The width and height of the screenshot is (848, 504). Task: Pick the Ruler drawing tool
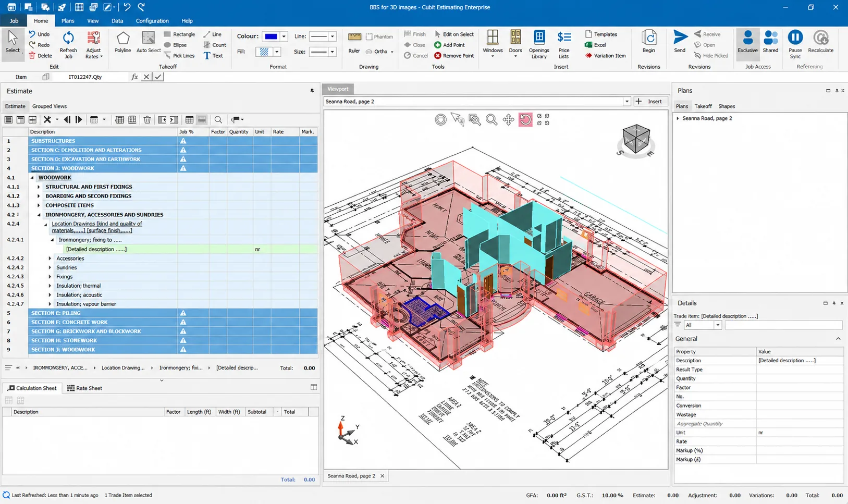point(354,43)
